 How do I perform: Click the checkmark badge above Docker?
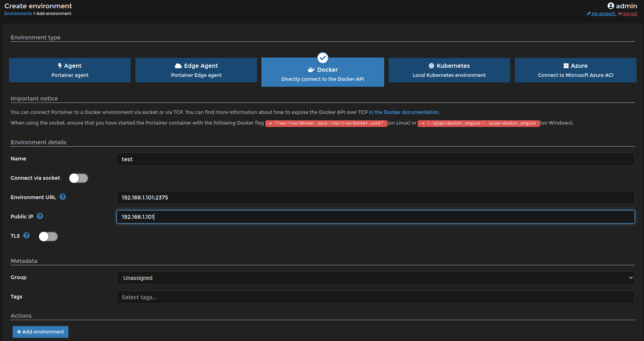coord(323,58)
